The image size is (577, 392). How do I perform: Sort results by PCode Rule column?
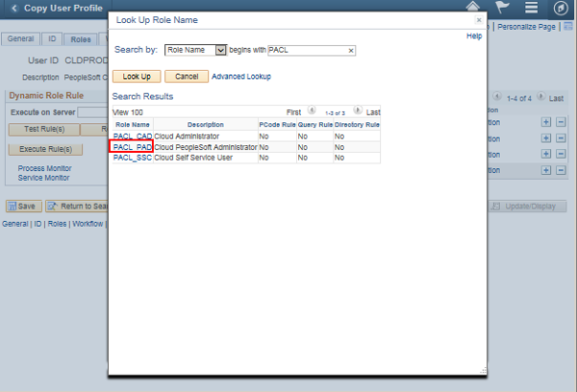[x=277, y=125]
